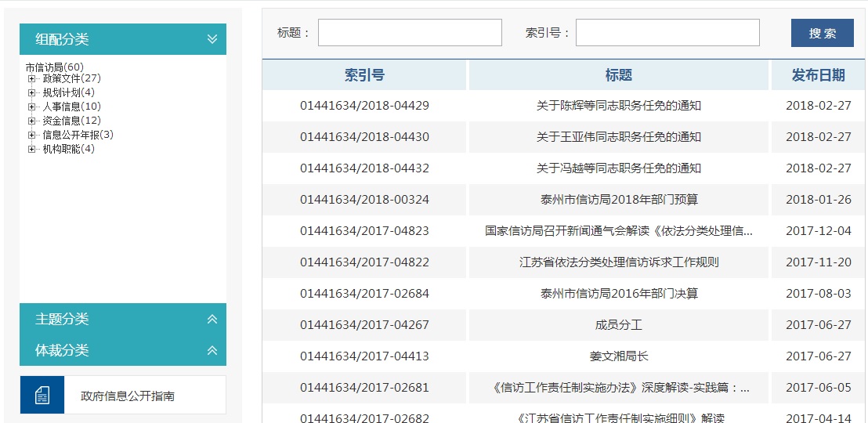
Task: Select the 信息公开年报(3) category label
Action: (x=78, y=135)
